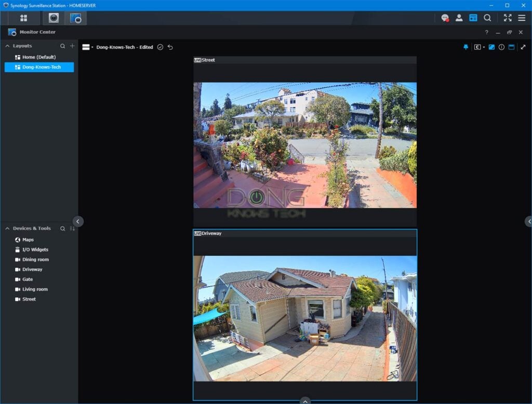Open the layout type dropdown

coord(87,47)
